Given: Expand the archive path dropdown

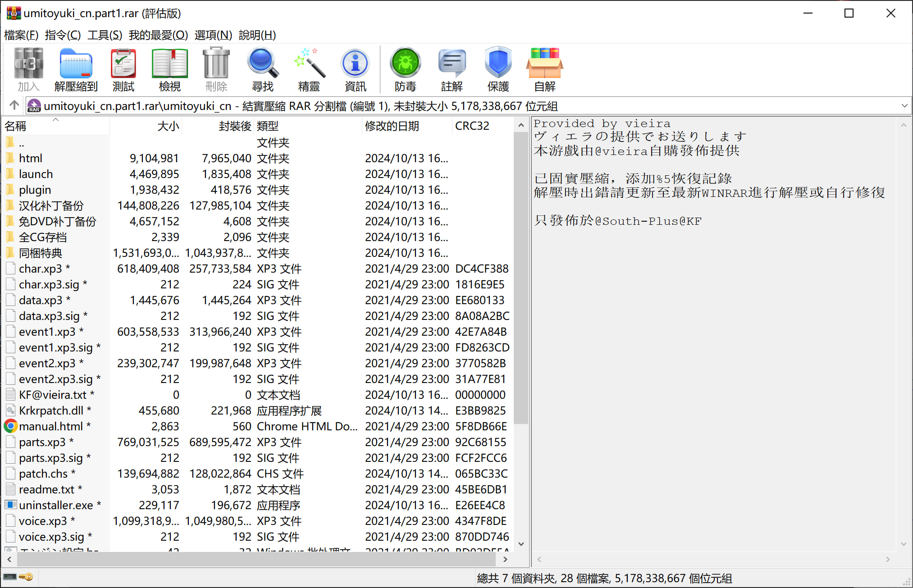Looking at the screenshot, I should [x=904, y=106].
